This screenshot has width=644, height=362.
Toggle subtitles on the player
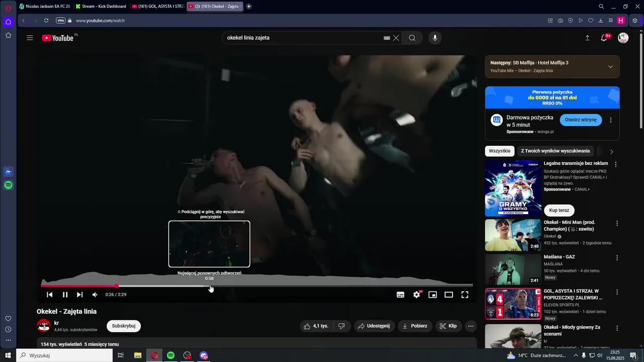point(400,295)
